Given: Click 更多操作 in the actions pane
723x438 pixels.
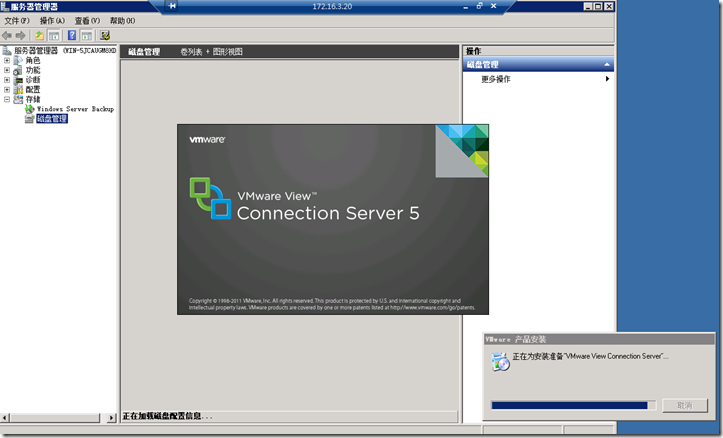Looking at the screenshot, I should [496, 79].
